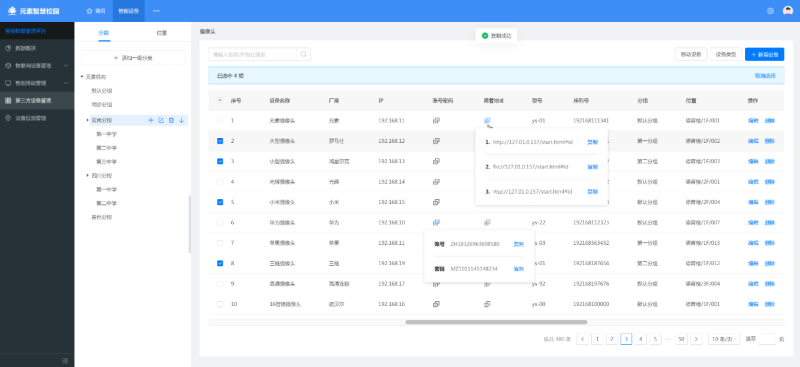Click the 取消选择 link in selection banner
Screen dimensions: 800x367
click(765, 76)
